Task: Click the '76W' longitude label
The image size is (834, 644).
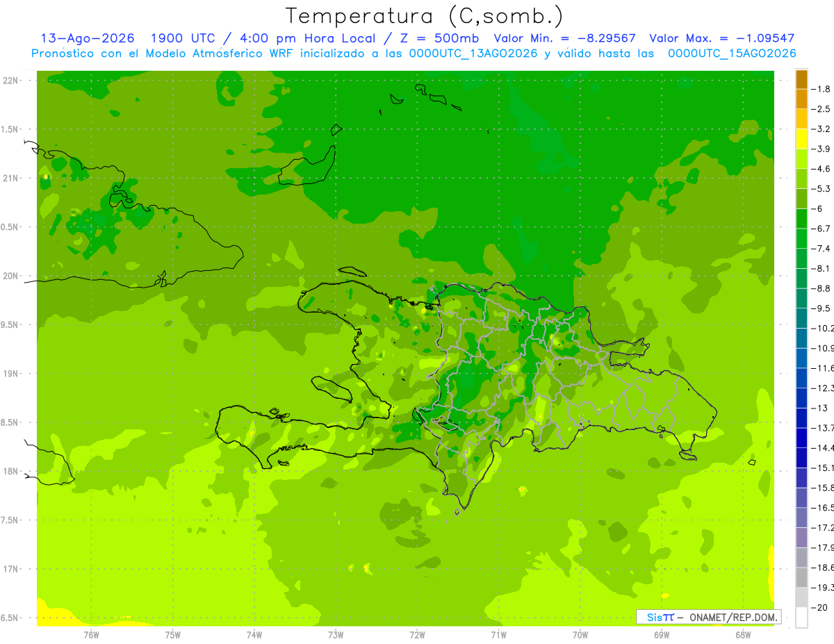Action: [91, 635]
